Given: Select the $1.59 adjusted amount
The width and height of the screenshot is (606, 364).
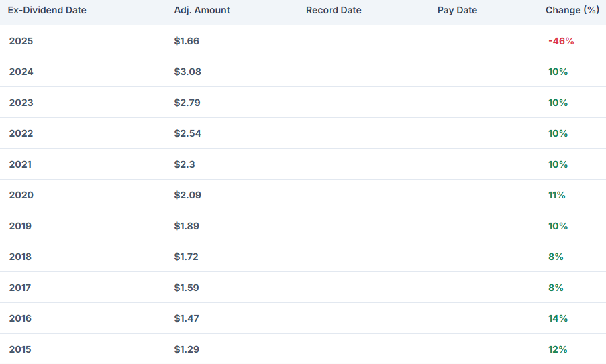Looking at the screenshot, I should click(187, 288).
